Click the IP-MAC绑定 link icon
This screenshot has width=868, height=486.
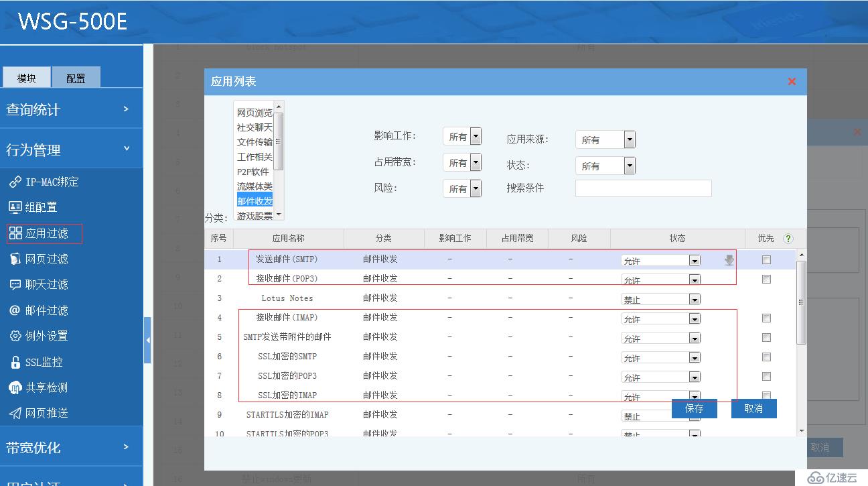(x=15, y=182)
